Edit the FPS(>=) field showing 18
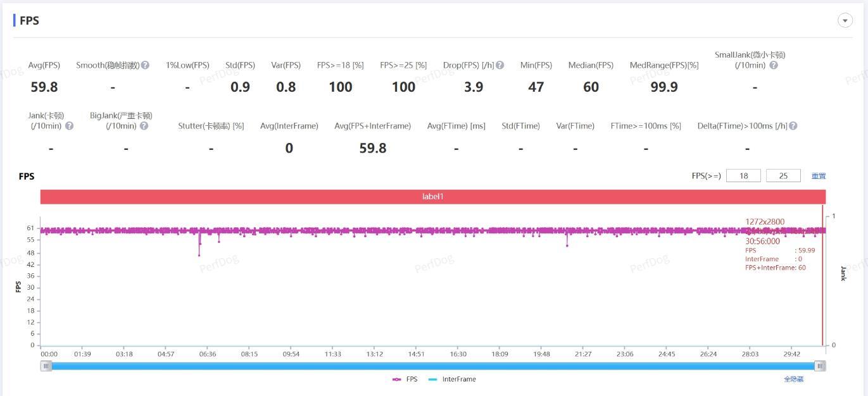 743,176
